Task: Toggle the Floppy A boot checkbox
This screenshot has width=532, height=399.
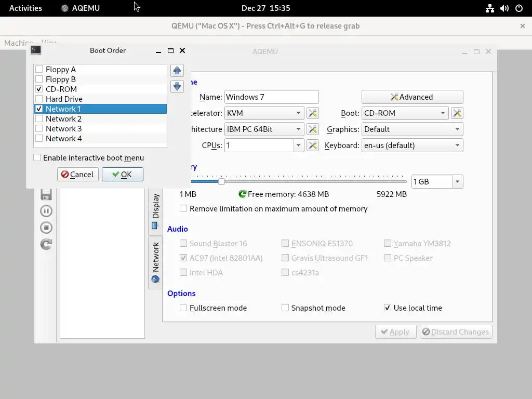Action: 39,69
